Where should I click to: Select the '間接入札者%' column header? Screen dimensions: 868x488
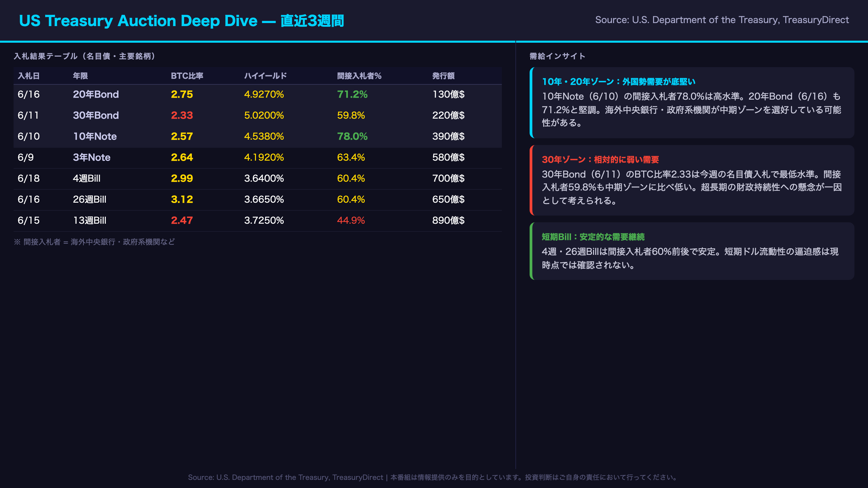coord(359,76)
